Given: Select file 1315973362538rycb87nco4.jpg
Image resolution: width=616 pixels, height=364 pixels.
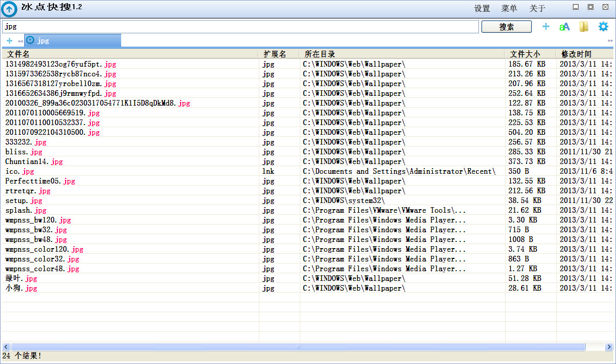Looking at the screenshot, I should (x=61, y=74).
